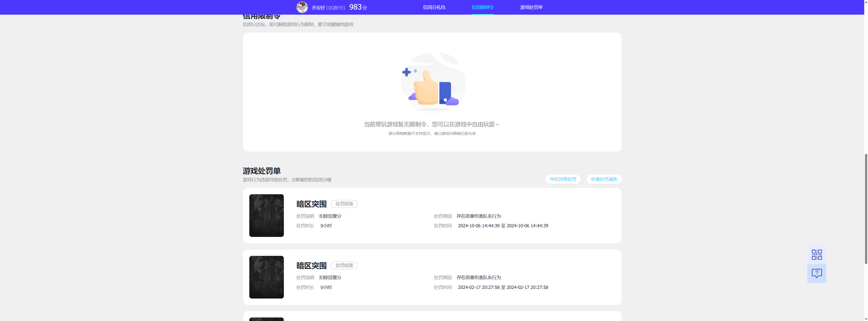Click the 983分 credit score
Viewport: 868px width, 321px height.
(x=358, y=7)
